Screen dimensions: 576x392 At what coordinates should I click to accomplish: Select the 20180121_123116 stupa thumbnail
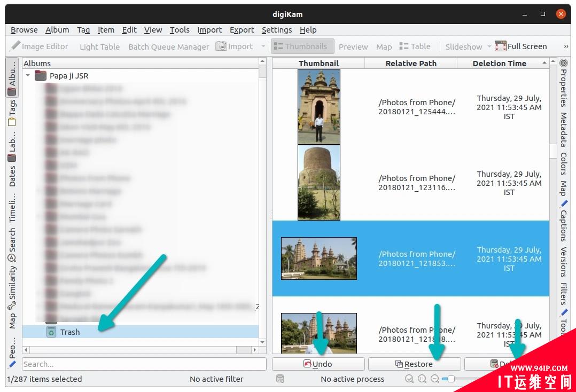[x=319, y=183]
